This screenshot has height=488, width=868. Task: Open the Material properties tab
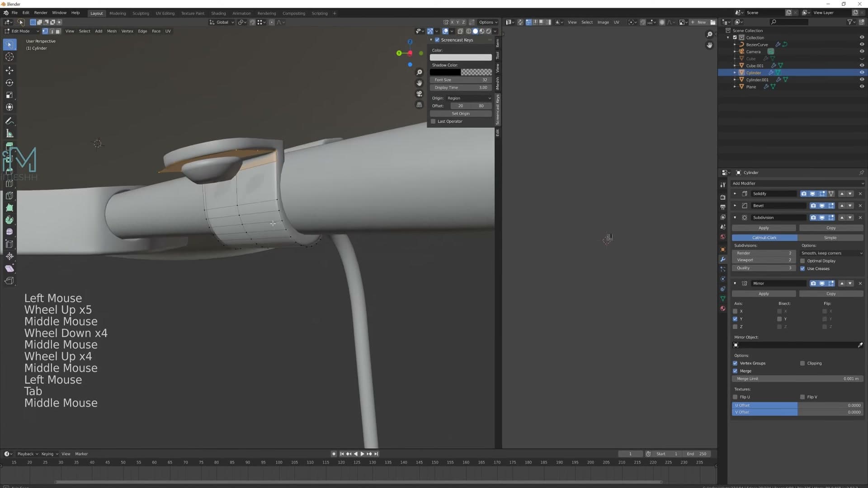coord(723,309)
